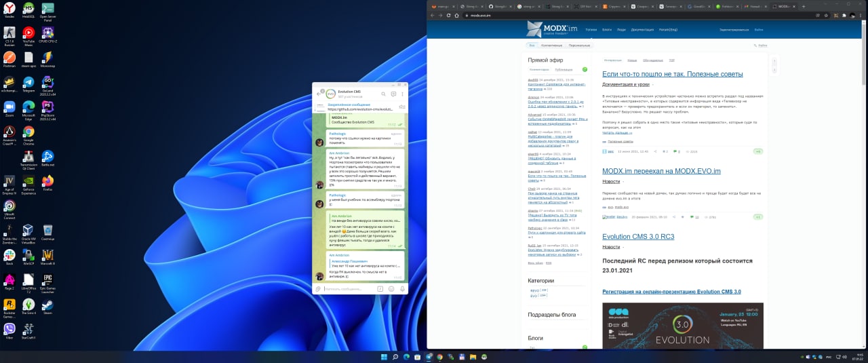The width and height of the screenshot is (868, 363).
Task: Refresh the Прямой эфир green button
Action: [585, 69]
